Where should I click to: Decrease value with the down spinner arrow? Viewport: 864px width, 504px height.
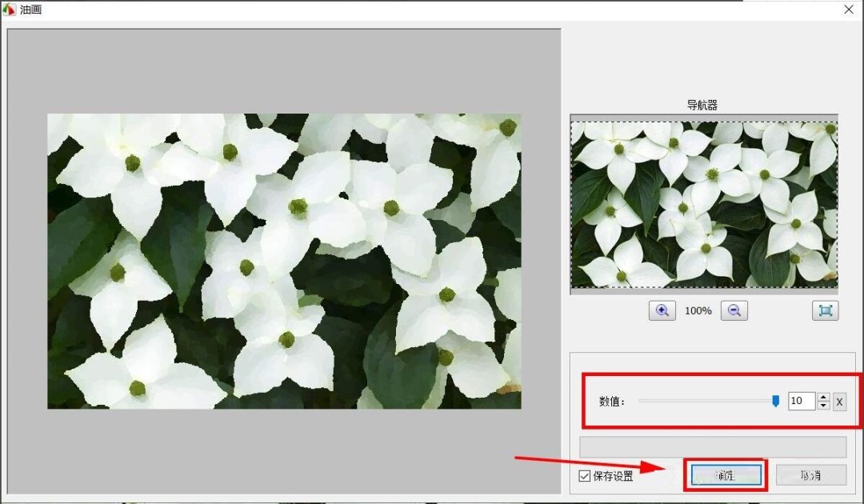(823, 406)
